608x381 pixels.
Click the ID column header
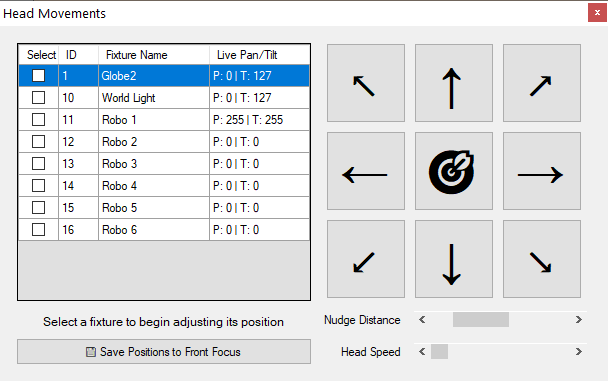78,55
